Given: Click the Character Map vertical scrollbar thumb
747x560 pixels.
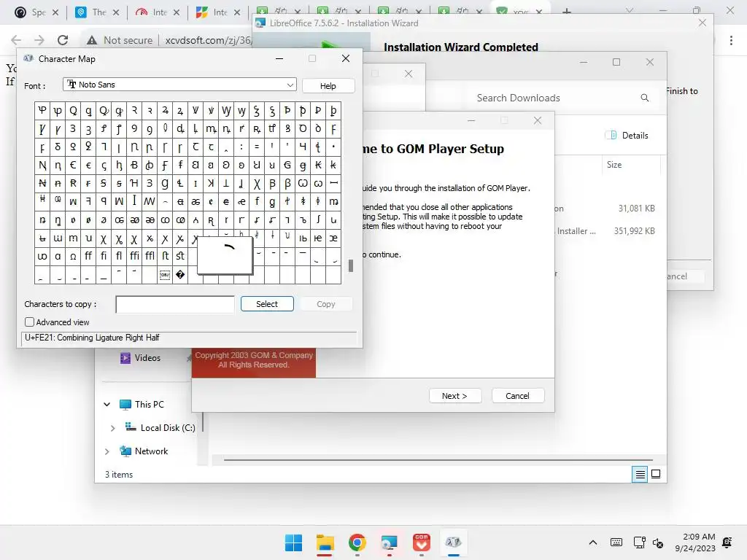Looking at the screenshot, I should pyautogui.click(x=351, y=265).
